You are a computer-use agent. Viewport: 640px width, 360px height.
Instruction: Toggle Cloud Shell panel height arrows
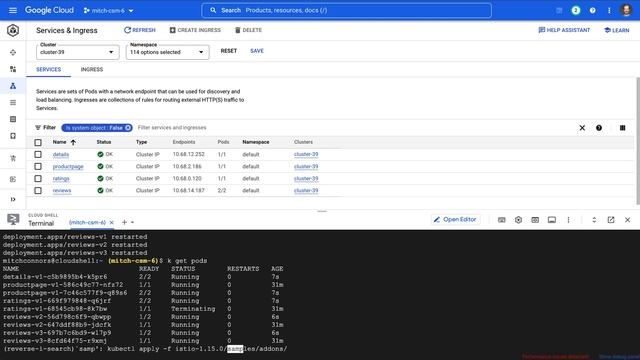[594, 220]
